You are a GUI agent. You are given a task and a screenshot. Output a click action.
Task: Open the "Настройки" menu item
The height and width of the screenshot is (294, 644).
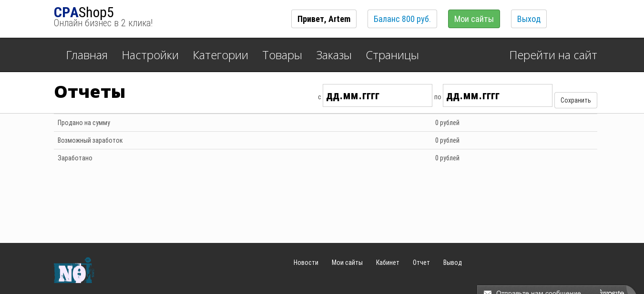[150, 55]
